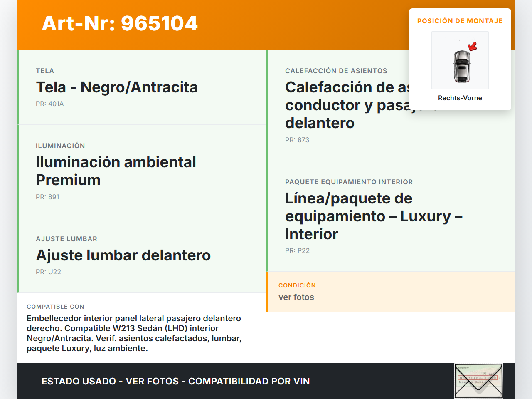532x399 pixels.
Task: Click PR code 891
Action: (x=47, y=197)
